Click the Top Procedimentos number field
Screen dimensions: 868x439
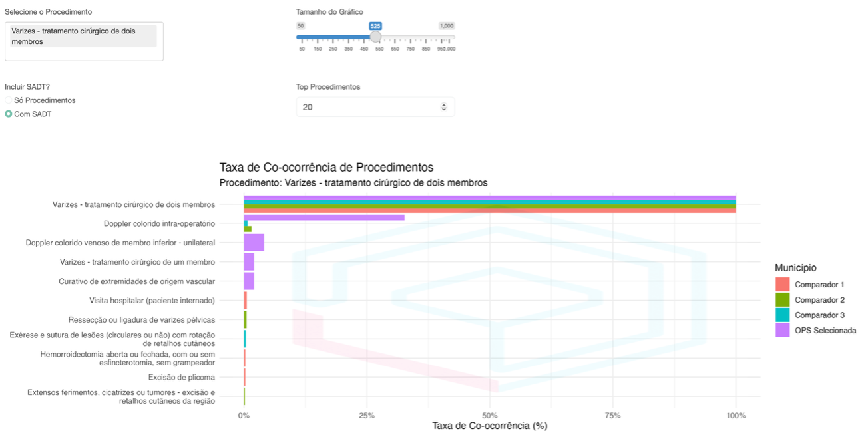pyautogui.click(x=366, y=107)
